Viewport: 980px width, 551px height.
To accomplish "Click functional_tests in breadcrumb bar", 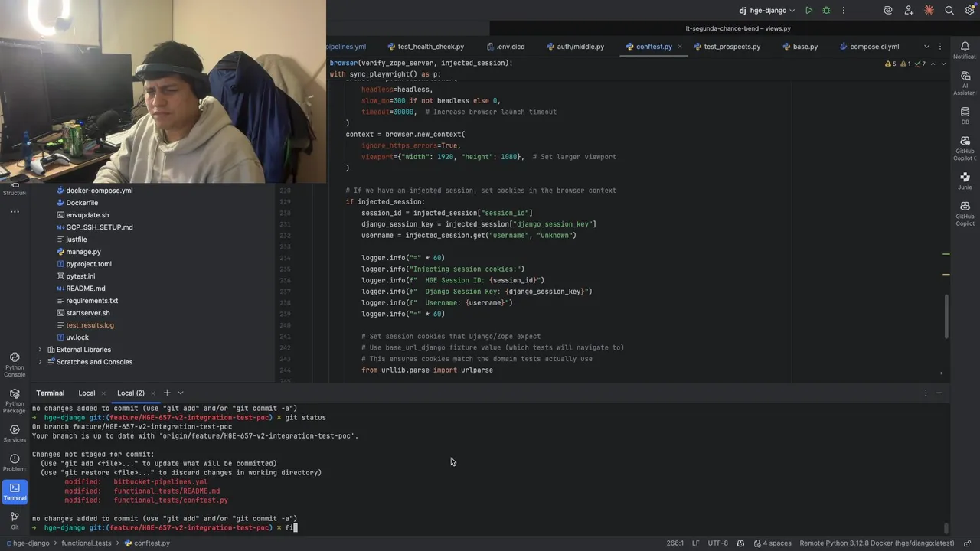I will (86, 543).
